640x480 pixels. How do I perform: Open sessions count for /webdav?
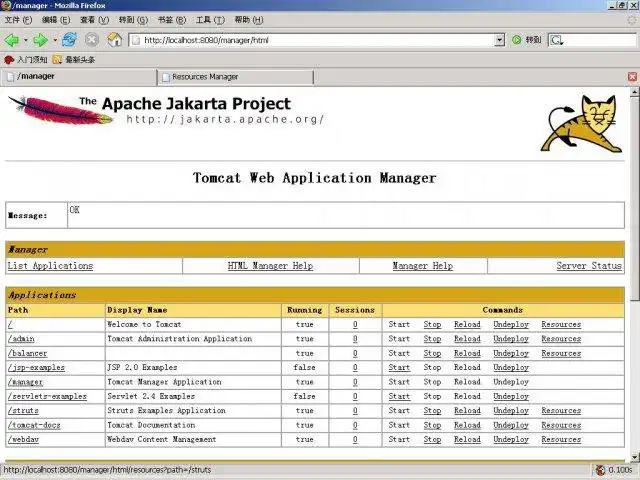pyautogui.click(x=355, y=440)
